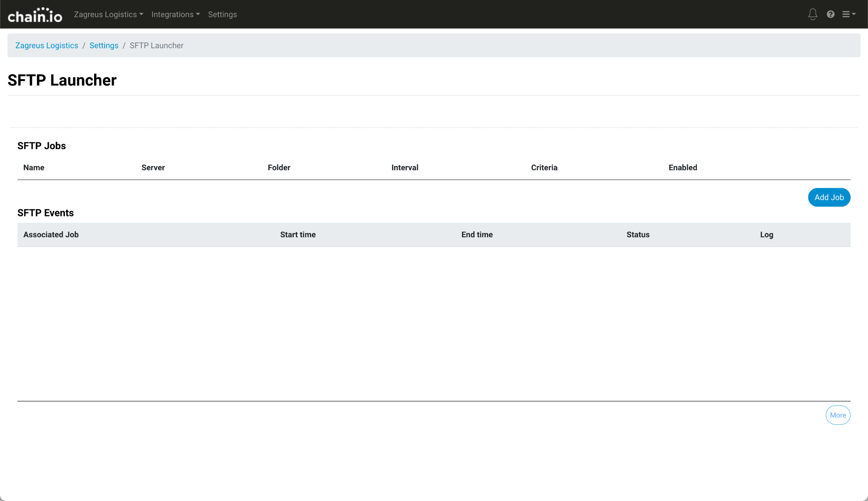Click the Enabled column header
The image size is (868, 501).
(x=682, y=168)
